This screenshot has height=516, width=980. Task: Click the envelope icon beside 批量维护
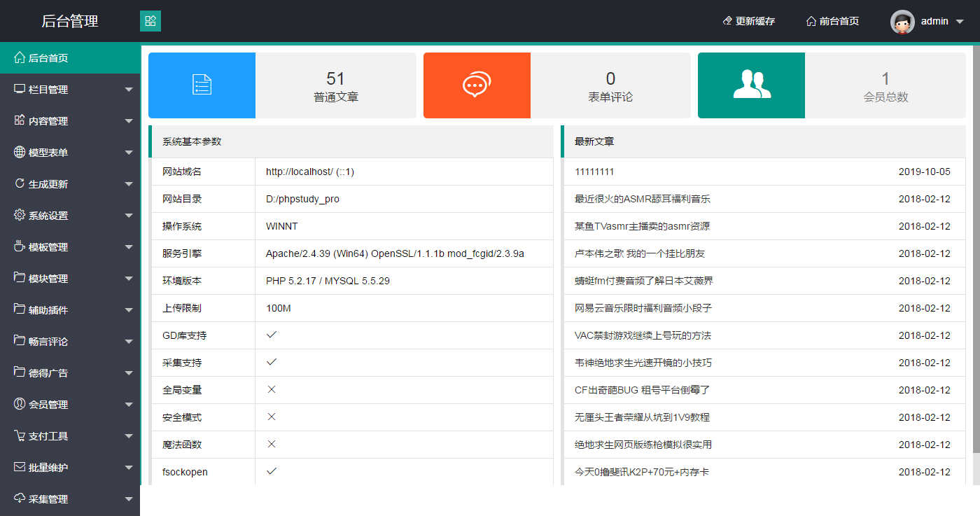pyautogui.click(x=20, y=467)
